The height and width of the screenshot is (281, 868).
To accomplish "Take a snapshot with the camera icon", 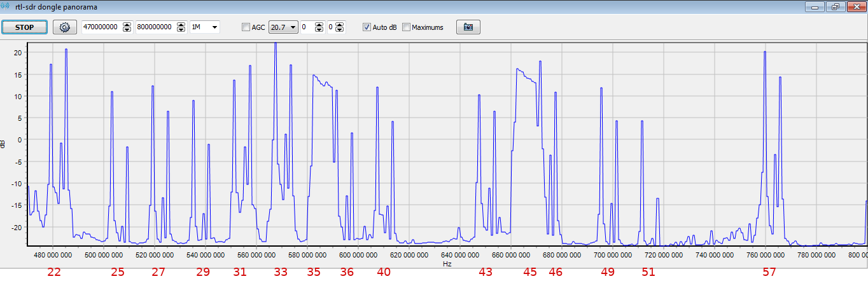I will point(468,27).
